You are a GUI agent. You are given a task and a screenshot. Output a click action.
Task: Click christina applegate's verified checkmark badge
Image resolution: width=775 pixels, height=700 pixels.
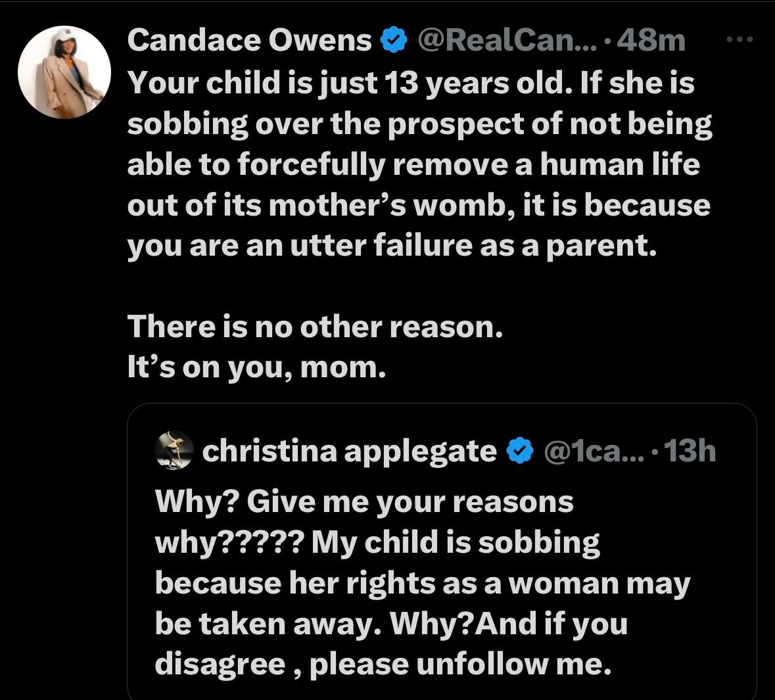pyautogui.click(x=519, y=451)
